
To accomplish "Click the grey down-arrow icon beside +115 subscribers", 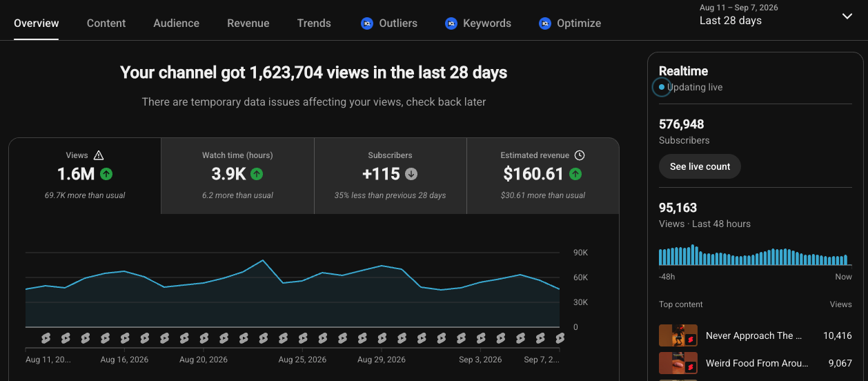I will pyautogui.click(x=411, y=174).
